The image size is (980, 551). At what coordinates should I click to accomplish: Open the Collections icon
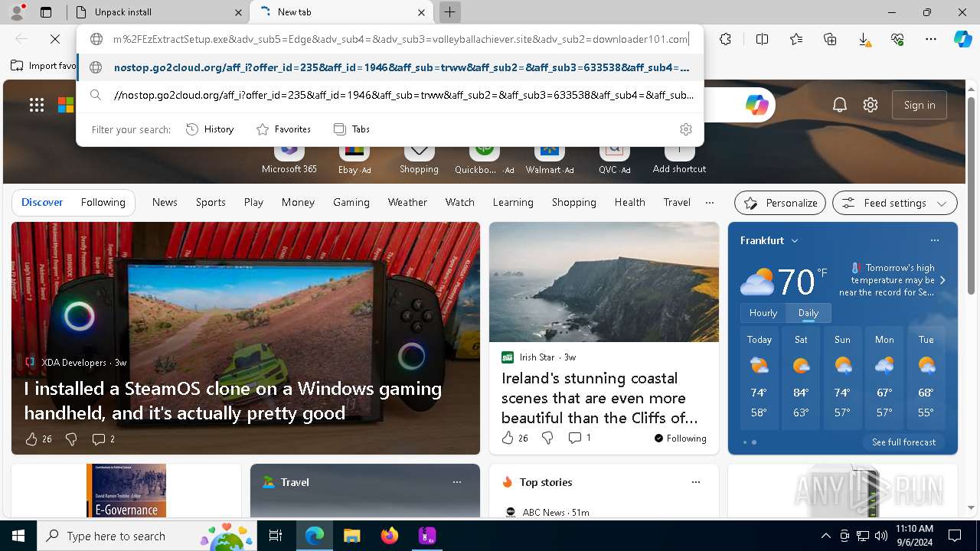(x=830, y=39)
